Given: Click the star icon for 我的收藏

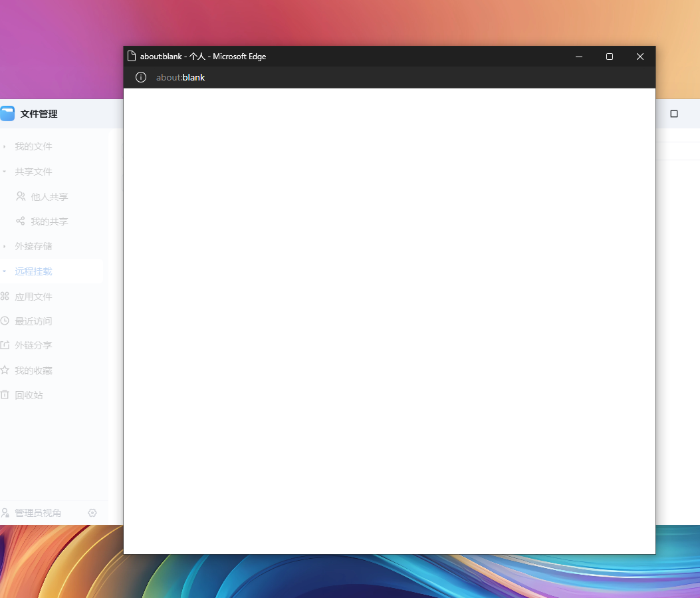Looking at the screenshot, I should pyautogui.click(x=5, y=370).
